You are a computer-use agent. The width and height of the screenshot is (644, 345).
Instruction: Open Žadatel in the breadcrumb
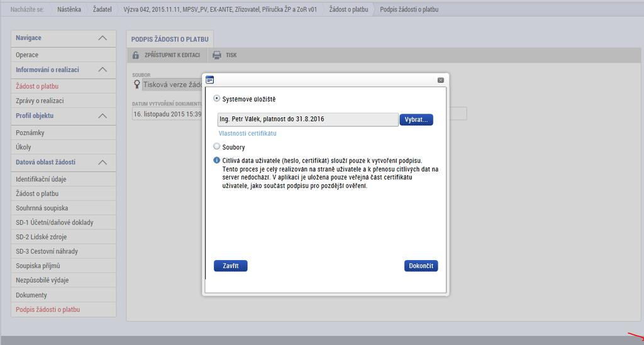pos(102,9)
